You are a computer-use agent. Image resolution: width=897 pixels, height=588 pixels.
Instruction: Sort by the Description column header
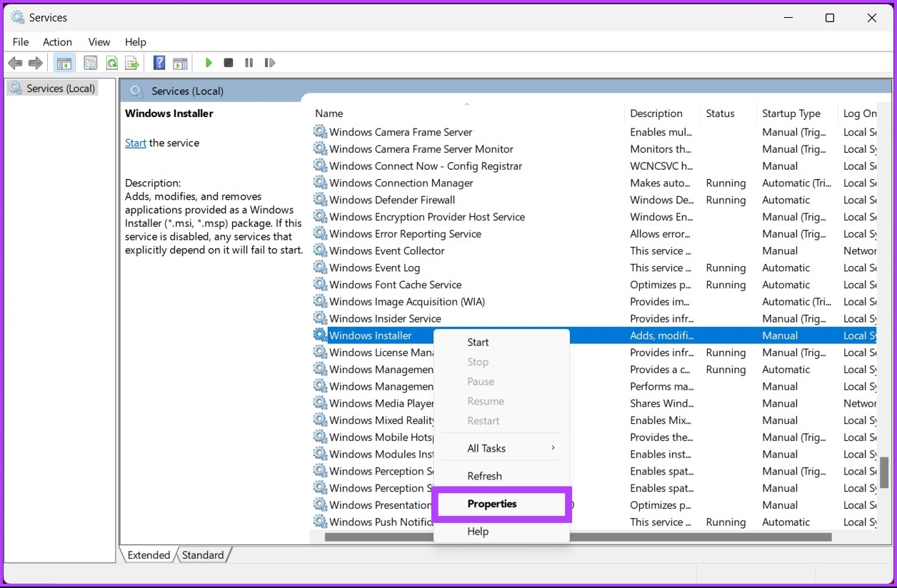[x=662, y=113]
